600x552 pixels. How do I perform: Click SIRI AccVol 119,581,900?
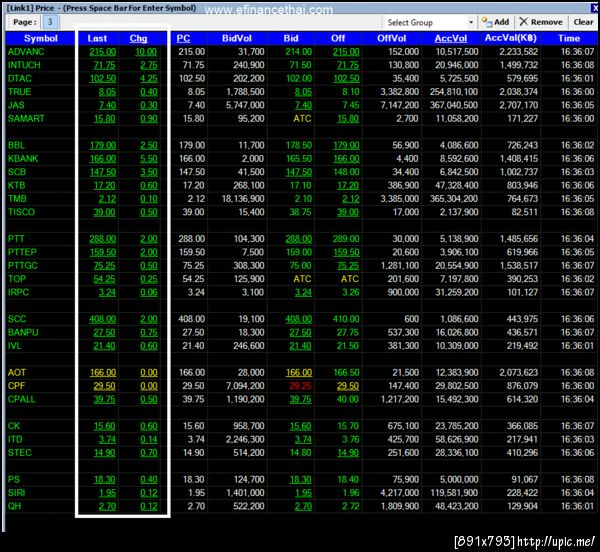click(455, 493)
